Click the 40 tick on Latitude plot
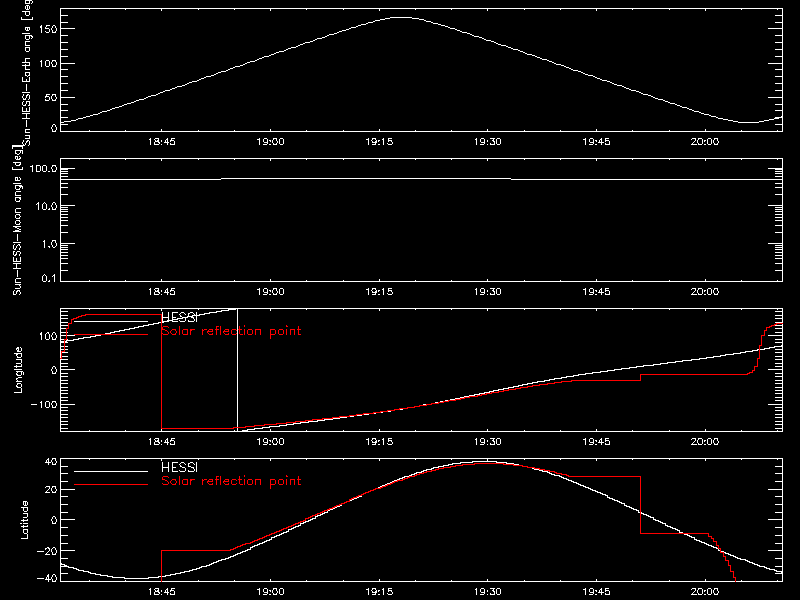This screenshot has height=600, width=800. 51,462
